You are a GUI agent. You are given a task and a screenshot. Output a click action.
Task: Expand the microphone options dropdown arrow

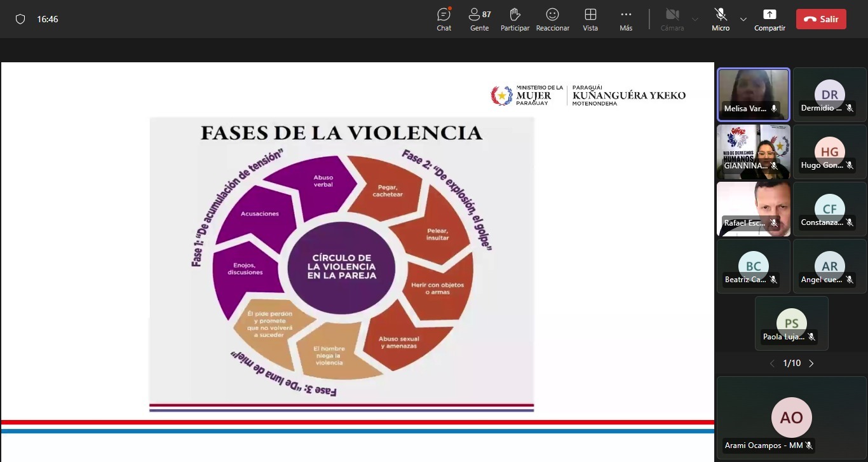[743, 19]
